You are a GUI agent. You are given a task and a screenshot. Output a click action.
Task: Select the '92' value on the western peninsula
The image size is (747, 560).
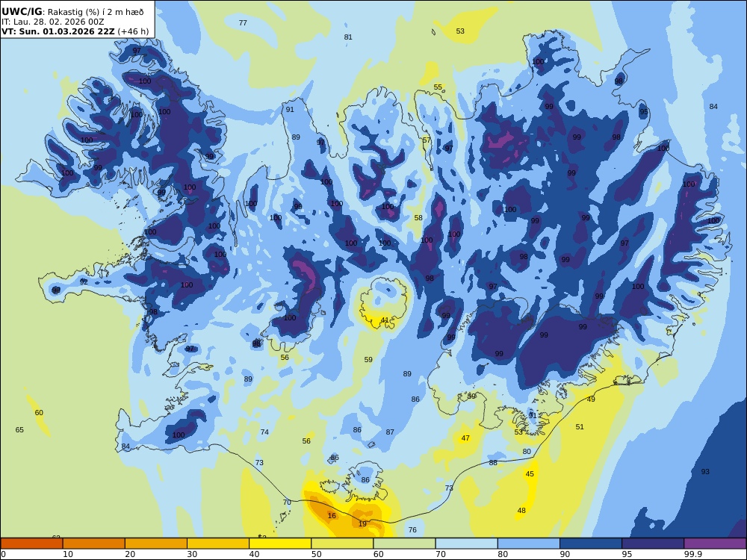pyautogui.click(x=84, y=282)
